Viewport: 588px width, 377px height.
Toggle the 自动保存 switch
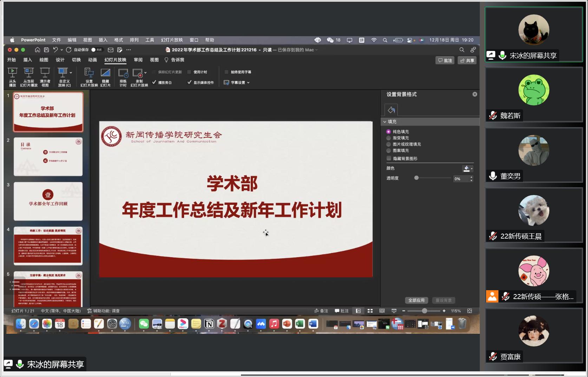tap(96, 50)
